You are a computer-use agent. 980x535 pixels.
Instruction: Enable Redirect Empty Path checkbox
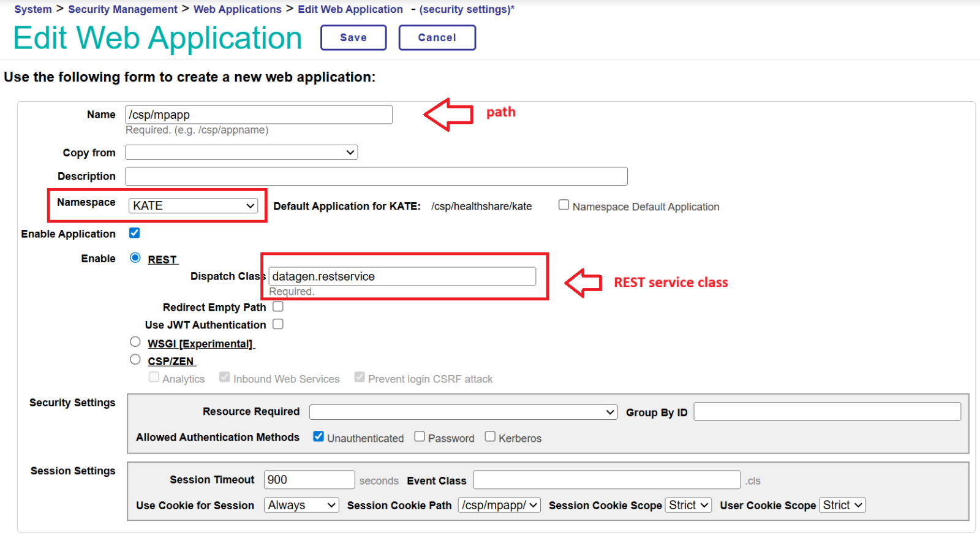coord(278,306)
